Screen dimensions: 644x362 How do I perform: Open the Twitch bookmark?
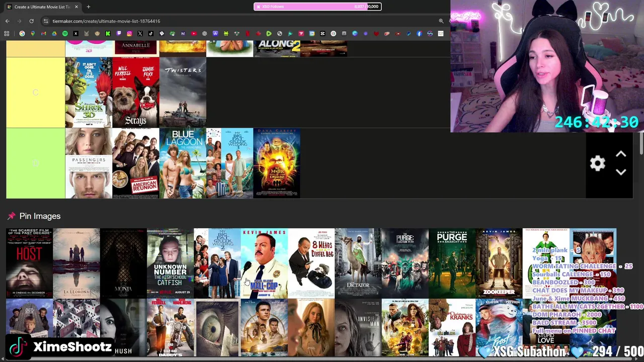(119, 34)
